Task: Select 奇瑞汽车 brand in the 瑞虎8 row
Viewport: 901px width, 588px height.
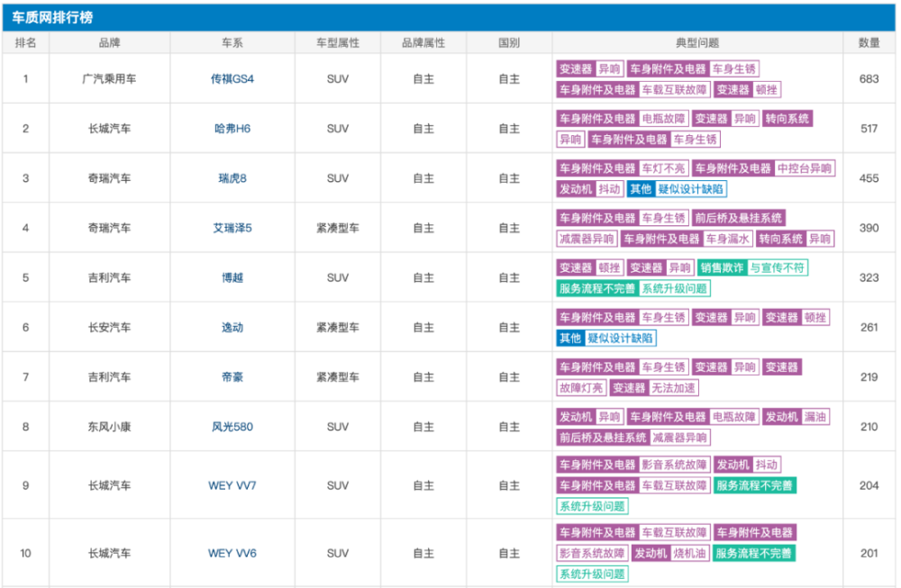Action: (109, 178)
